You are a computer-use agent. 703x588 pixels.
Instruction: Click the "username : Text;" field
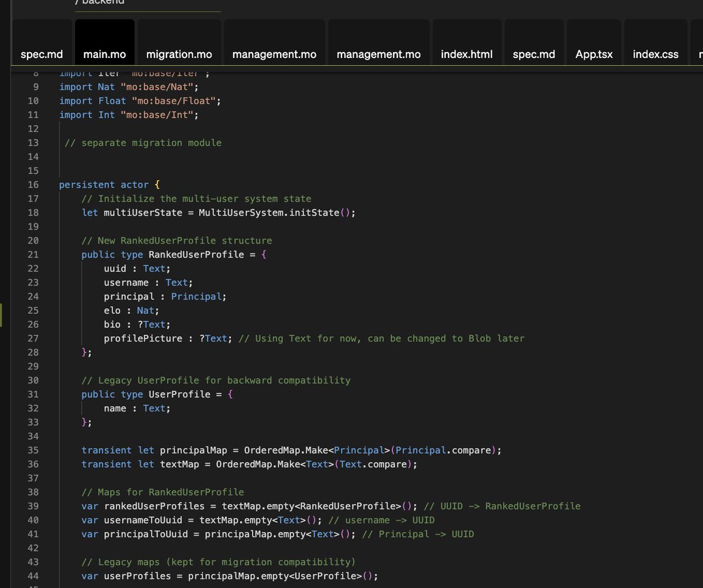149,283
